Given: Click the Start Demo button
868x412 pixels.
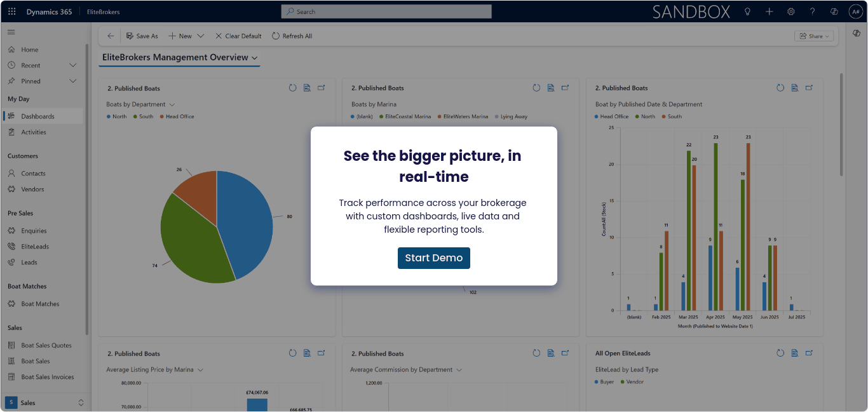Looking at the screenshot, I should [434, 258].
